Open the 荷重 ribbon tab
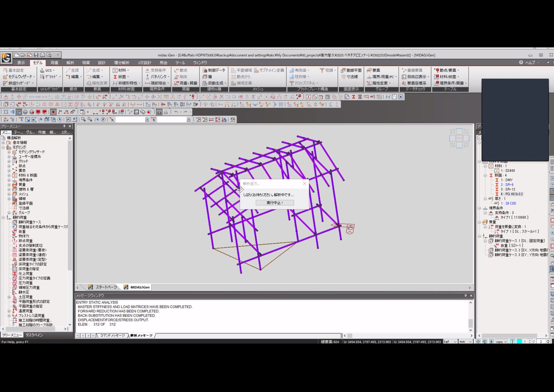The image size is (554, 392). [54, 63]
